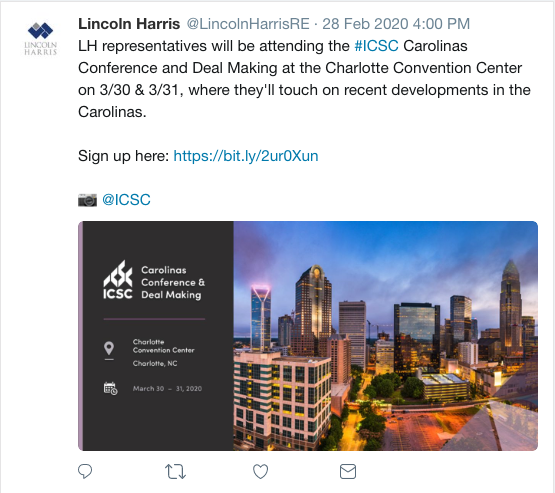Click the 28 Feb 2020 4:00 PM timestamp
This screenshot has height=493, width=555.
point(396,24)
